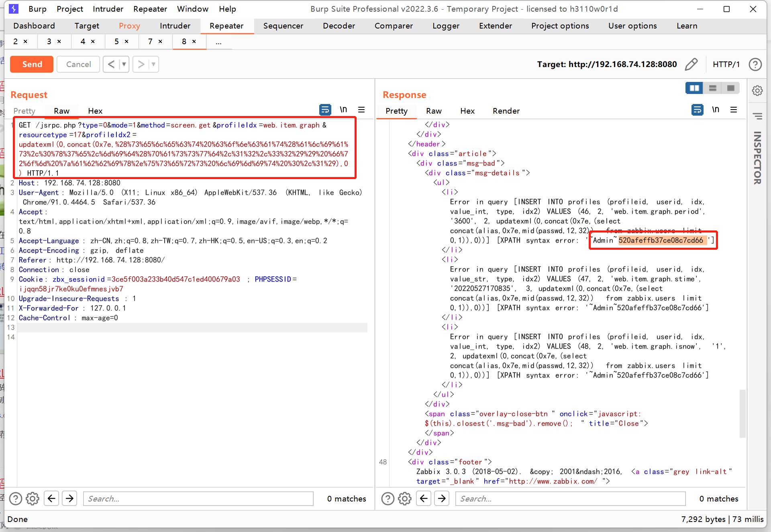Image resolution: width=771 pixels, height=532 pixels.
Task: Toggle the Response \n non-printable characters icon
Action: tap(716, 110)
